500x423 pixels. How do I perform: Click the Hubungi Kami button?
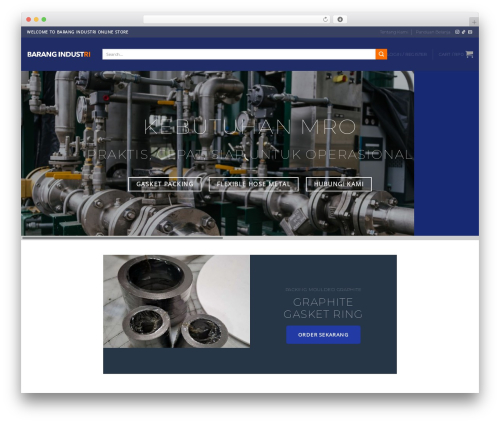tap(339, 184)
